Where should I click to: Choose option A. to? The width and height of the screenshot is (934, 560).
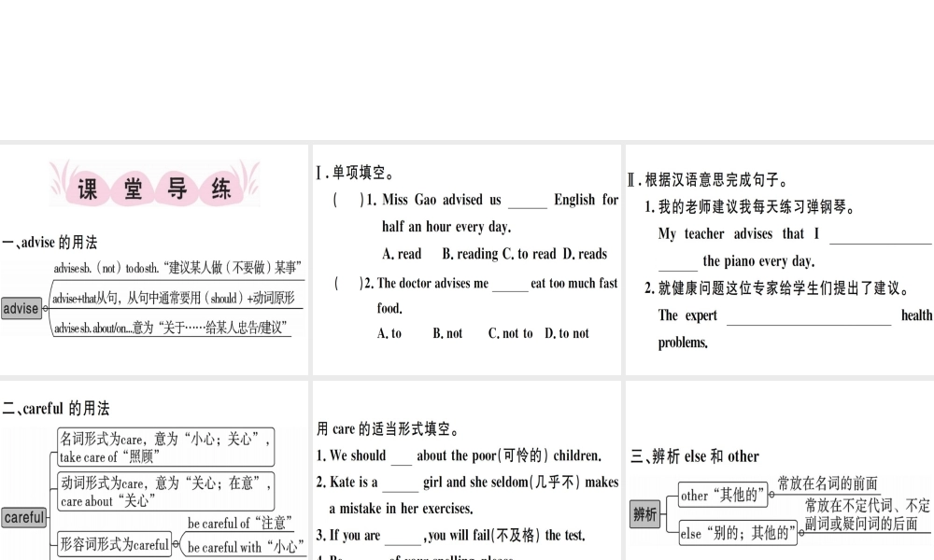pyautogui.click(x=389, y=333)
